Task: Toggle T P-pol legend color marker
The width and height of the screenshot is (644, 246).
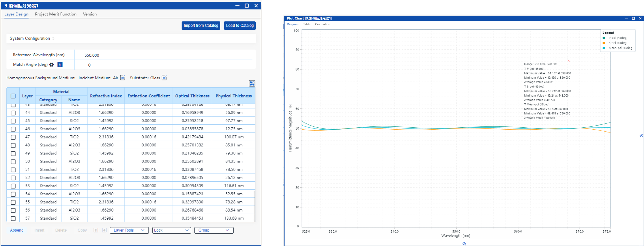Action: pyautogui.click(x=604, y=38)
